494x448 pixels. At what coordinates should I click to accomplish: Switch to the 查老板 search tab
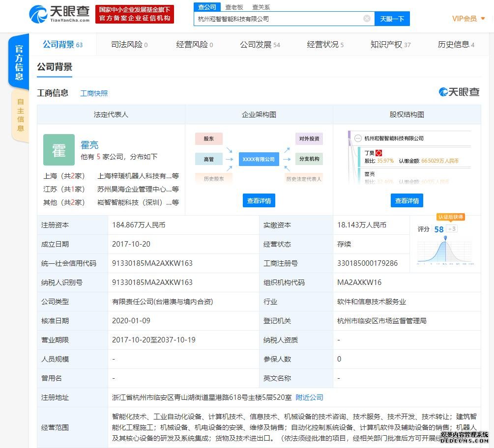pyautogui.click(x=234, y=7)
